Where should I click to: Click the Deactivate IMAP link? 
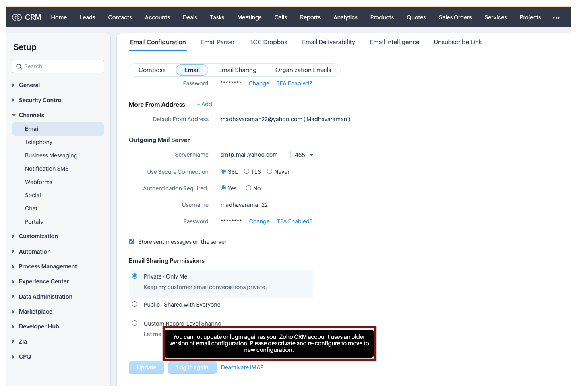coord(242,367)
